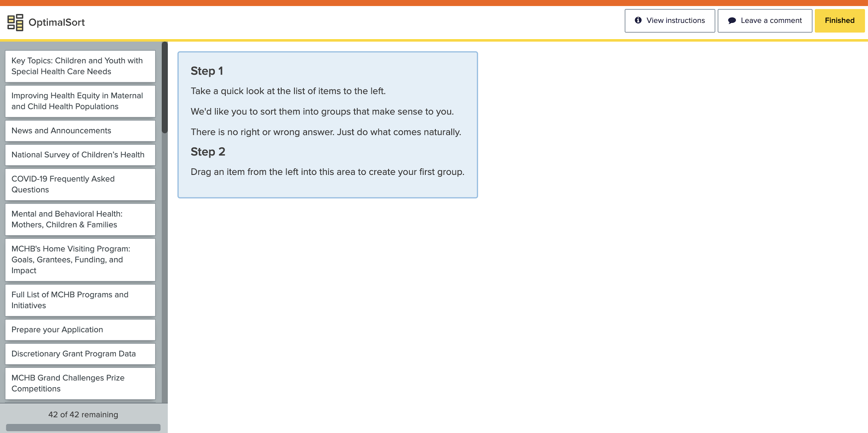Click Prepare your Application card
This screenshot has width=868, height=433.
80,330
